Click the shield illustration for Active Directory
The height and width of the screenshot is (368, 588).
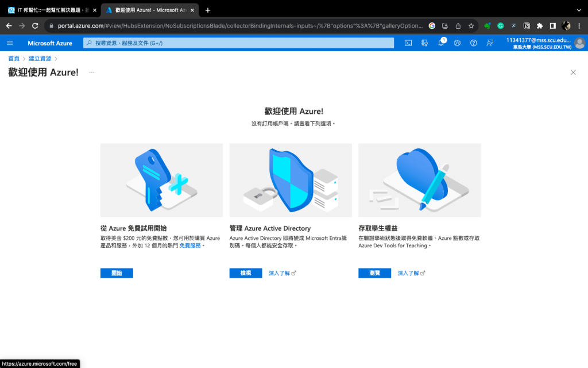tap(291, 180)
